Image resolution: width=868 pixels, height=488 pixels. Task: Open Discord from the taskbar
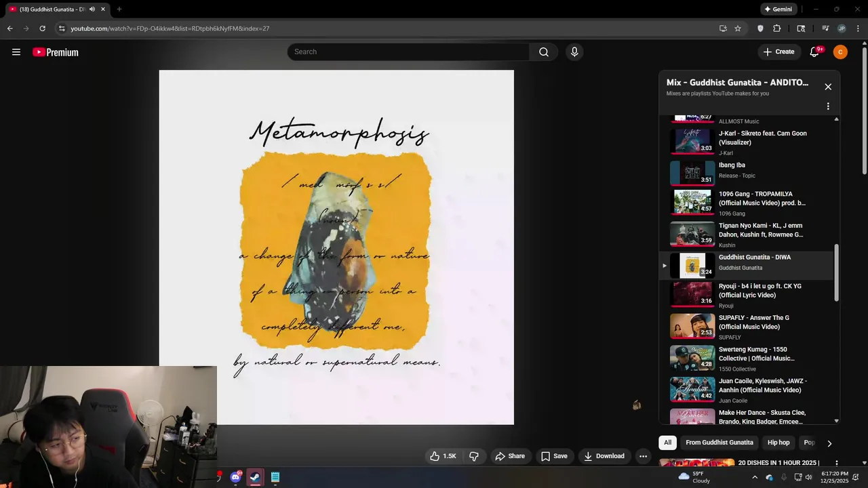pos(236,477)
